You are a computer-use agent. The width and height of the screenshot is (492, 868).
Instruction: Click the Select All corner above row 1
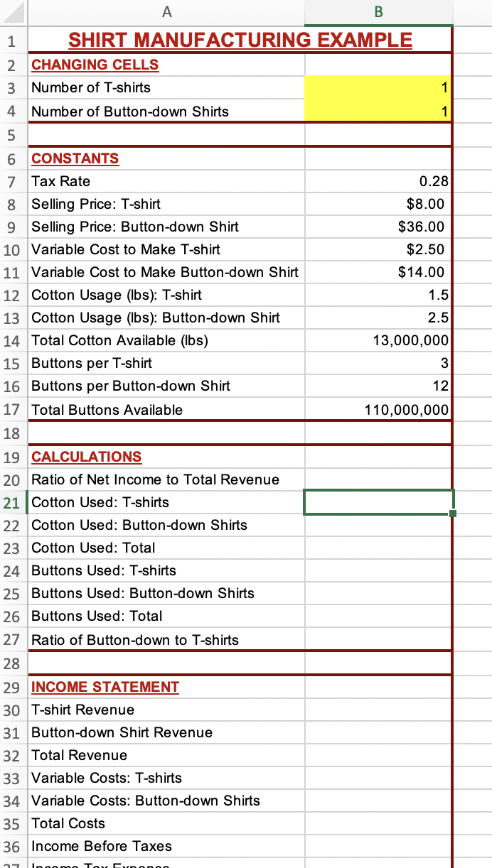[12, 12]
